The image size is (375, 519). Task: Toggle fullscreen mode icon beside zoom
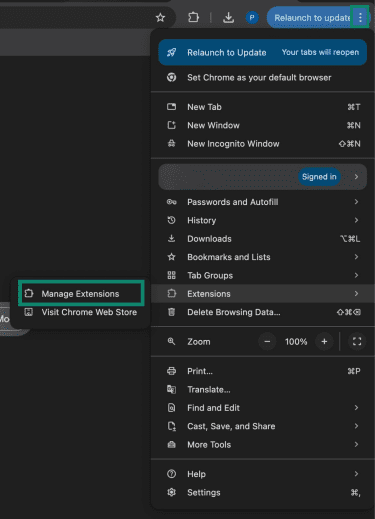point(357,342)
